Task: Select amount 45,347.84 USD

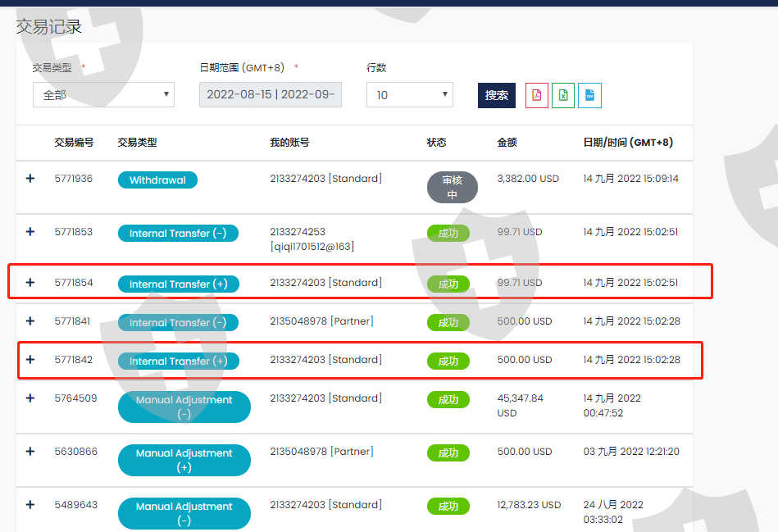Action: (x=521, y=406)
